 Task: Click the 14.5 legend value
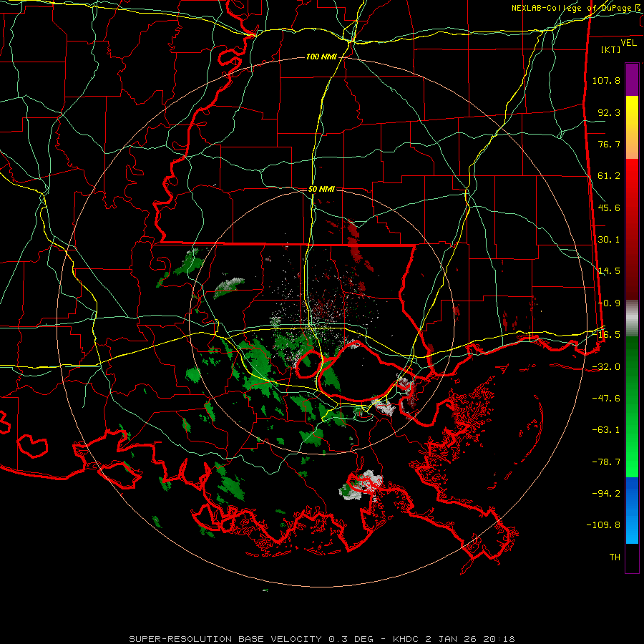[609, 271]
